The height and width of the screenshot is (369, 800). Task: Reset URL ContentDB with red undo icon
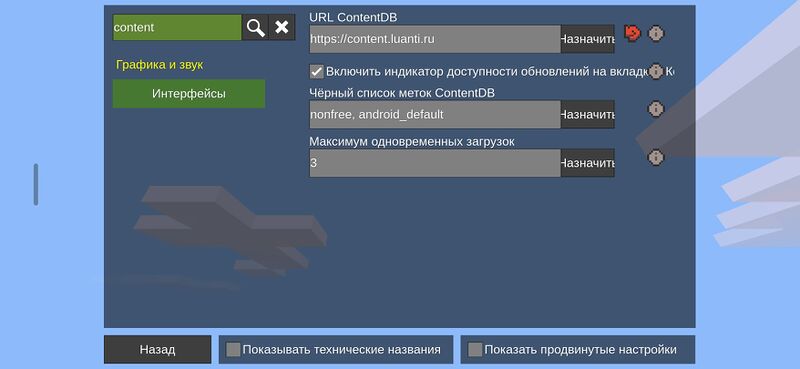[632, 34]
